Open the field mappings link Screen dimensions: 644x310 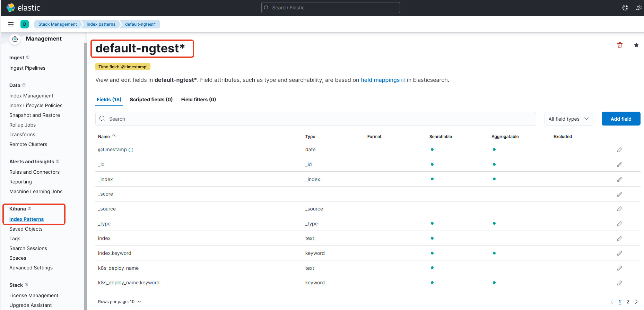tap(380, 80)
